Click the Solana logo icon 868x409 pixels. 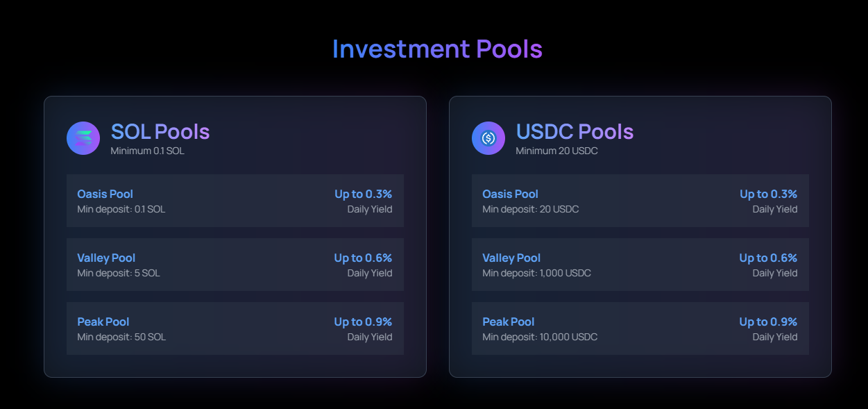(83, 138)
